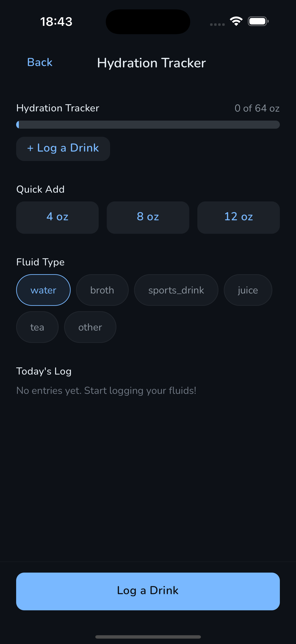Choose sports_drink as fluid type
The width and height of the screenshot is (296, 644).
point(176,290)
